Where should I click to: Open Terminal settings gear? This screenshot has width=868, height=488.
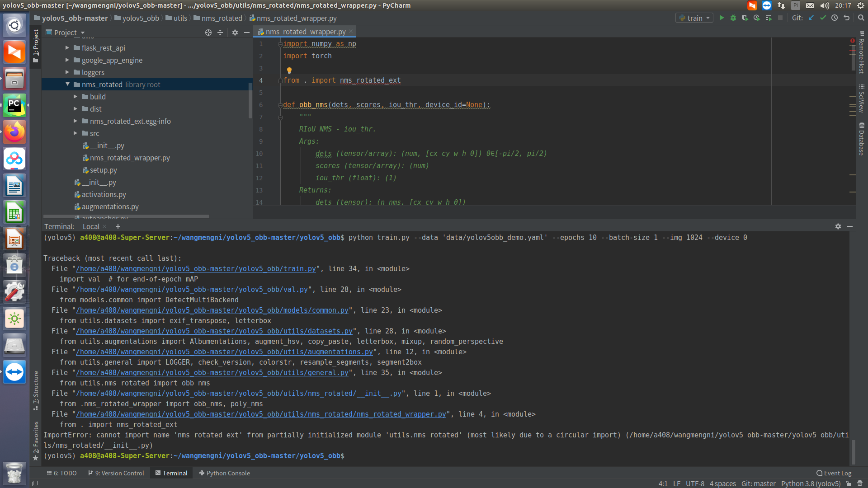tap(838, 226)
